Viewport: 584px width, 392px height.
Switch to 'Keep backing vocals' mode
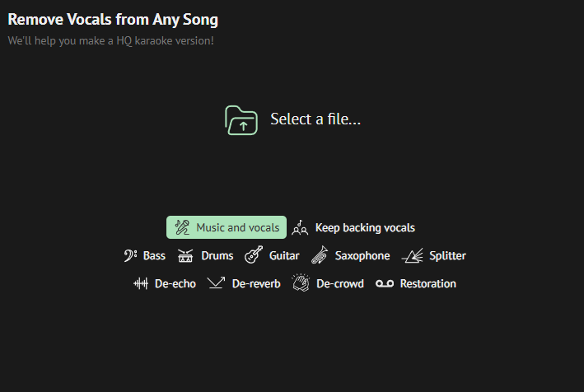point(365,227)
